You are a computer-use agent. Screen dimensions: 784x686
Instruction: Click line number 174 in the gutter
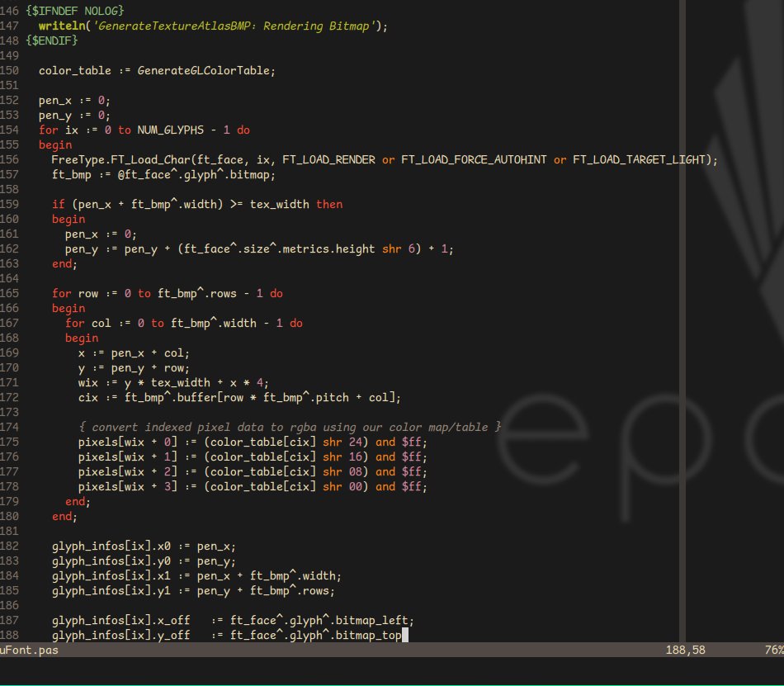[x=9, y=427]
